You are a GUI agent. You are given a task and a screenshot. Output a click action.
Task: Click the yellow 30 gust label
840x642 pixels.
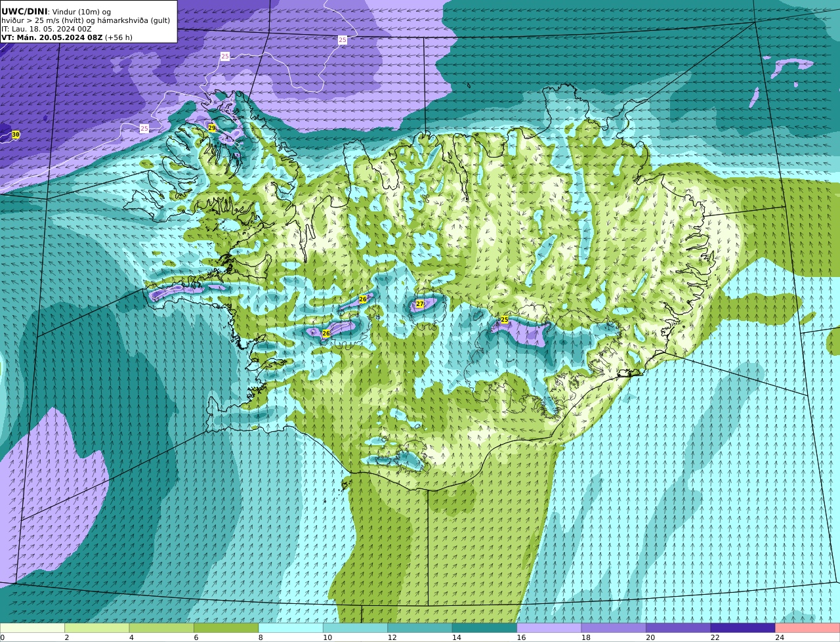[x=16, y=135]
